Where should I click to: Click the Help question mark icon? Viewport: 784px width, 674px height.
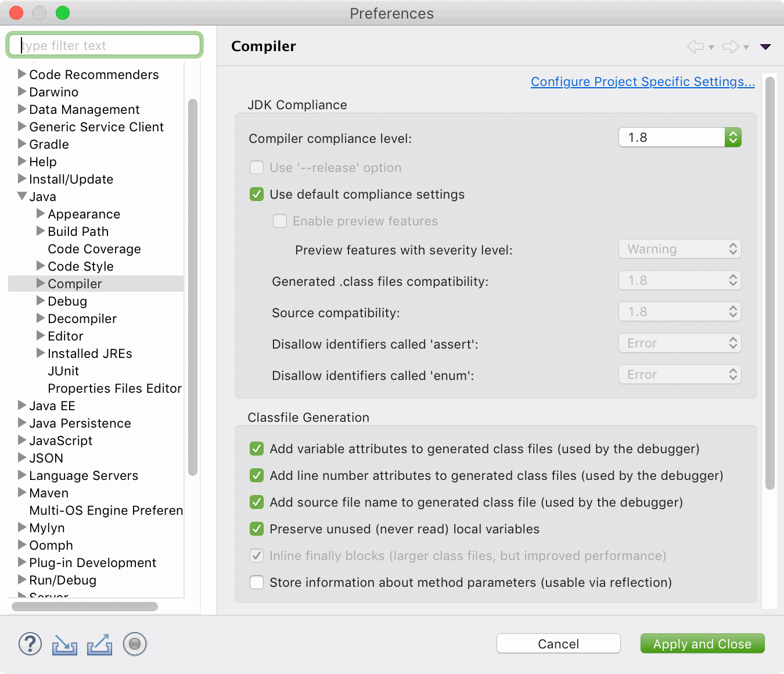(x=30, y=644)
